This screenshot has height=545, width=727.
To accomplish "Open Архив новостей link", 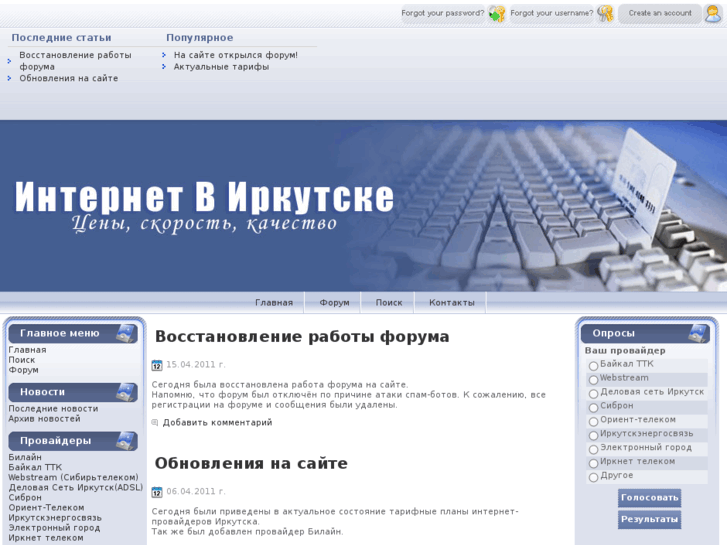I will [45, 419].
